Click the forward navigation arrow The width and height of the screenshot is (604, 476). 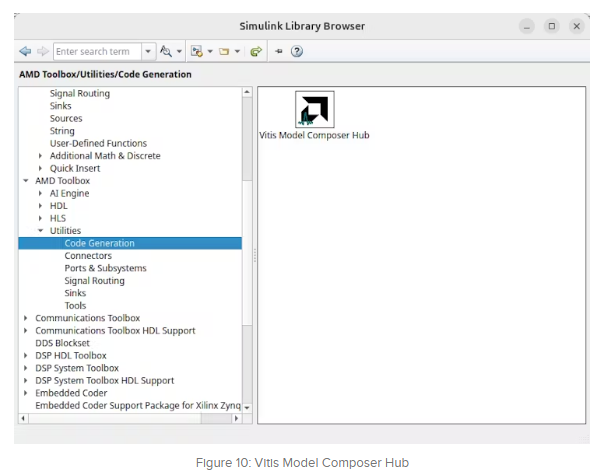[x=42, y=51]
